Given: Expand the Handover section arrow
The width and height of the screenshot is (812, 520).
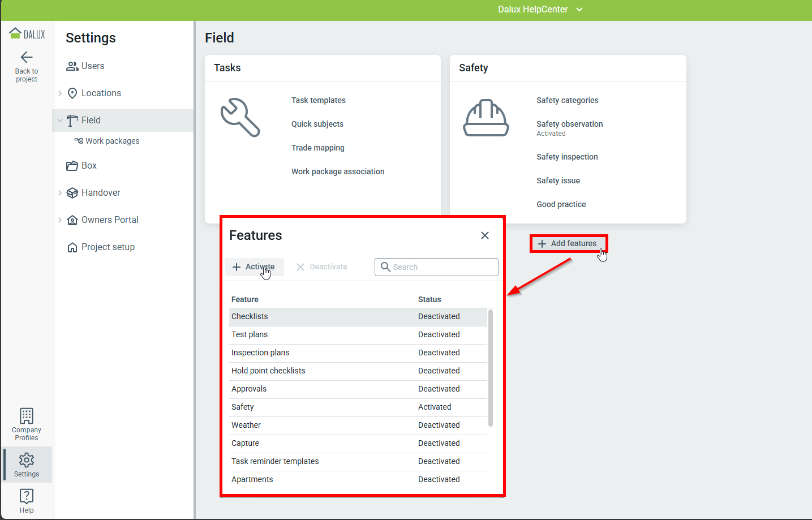Looking at the screenshot, I should click(x=60, y=193).
